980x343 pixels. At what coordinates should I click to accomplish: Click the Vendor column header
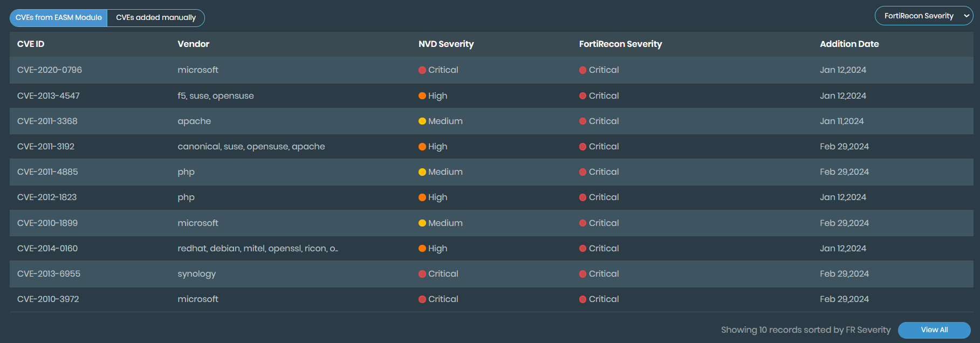click(194, 44)
